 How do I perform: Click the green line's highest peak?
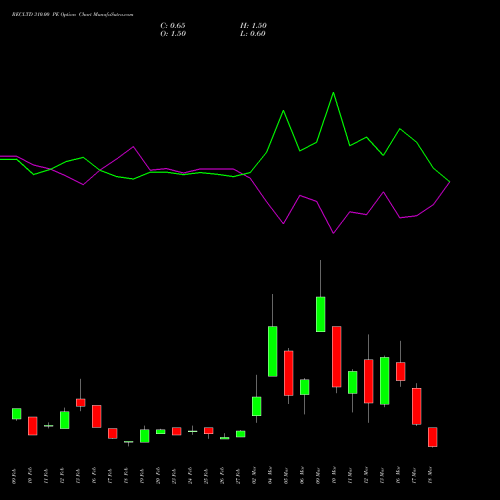click(x=333, y=93)
